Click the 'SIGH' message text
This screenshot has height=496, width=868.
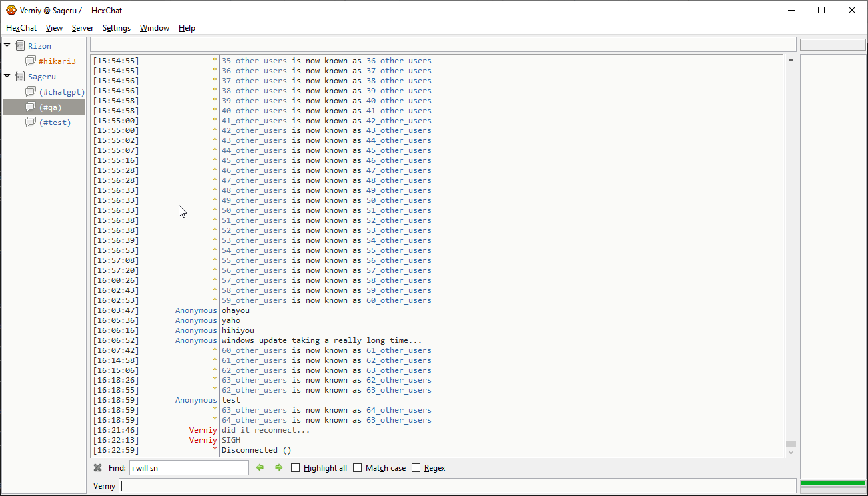[231, 440]
